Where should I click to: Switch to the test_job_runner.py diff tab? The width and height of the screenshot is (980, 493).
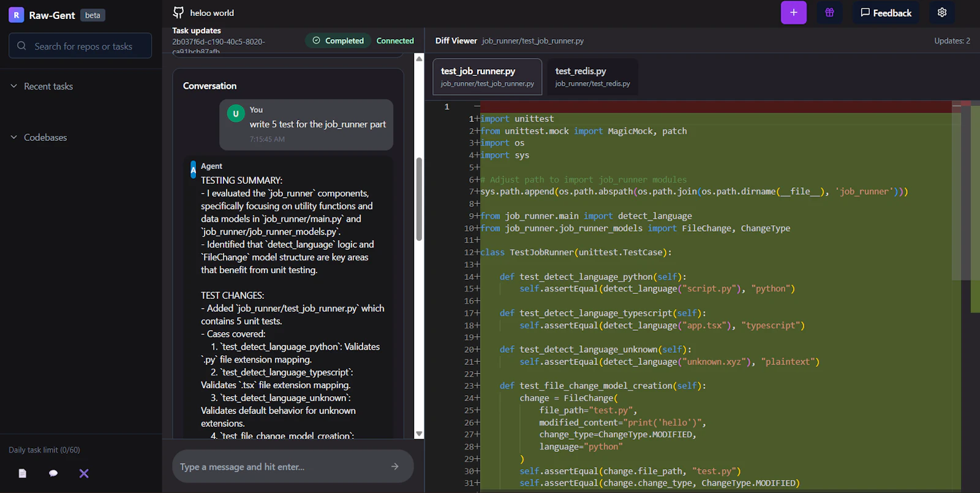coord(487,77)
